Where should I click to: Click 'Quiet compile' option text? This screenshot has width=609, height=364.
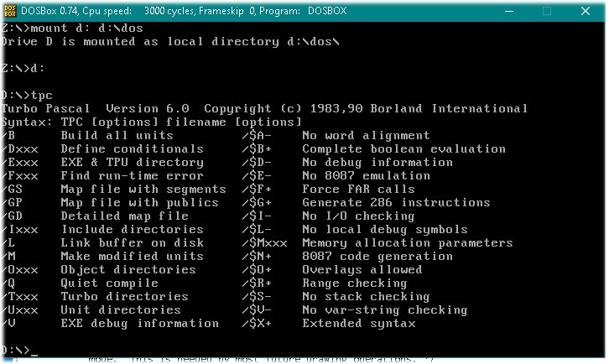[110, 283]
